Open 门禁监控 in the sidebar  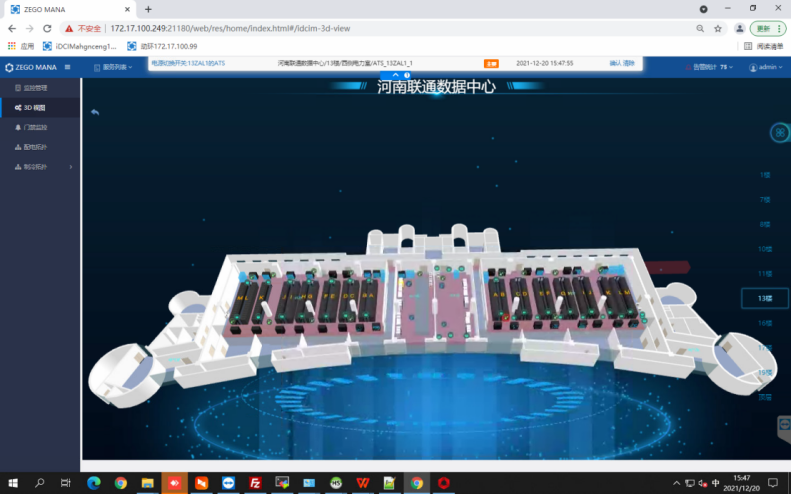click(35, 127)
